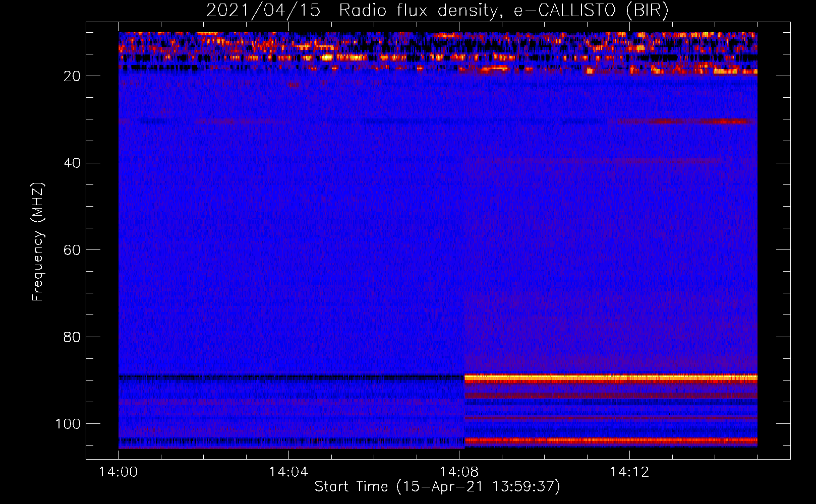Click the date "2021/04/15" in the title

pyautogui.click(x=263, y=10)
